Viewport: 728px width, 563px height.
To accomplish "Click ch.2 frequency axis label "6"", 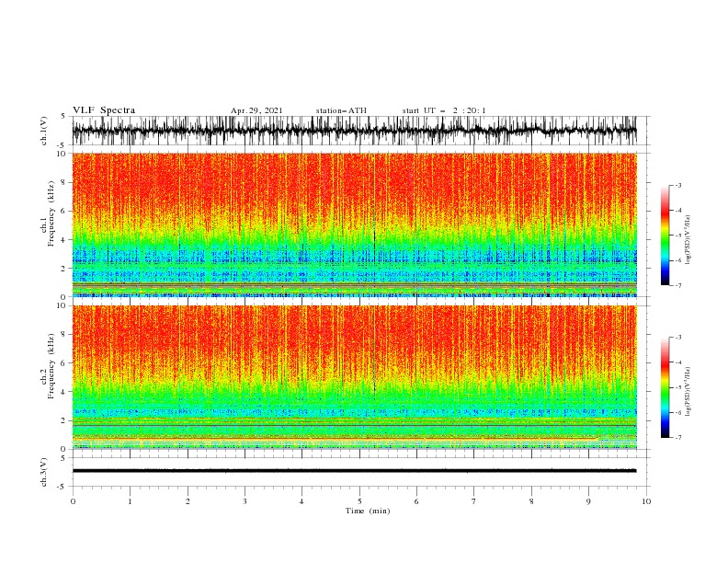I will pos(63,363).
